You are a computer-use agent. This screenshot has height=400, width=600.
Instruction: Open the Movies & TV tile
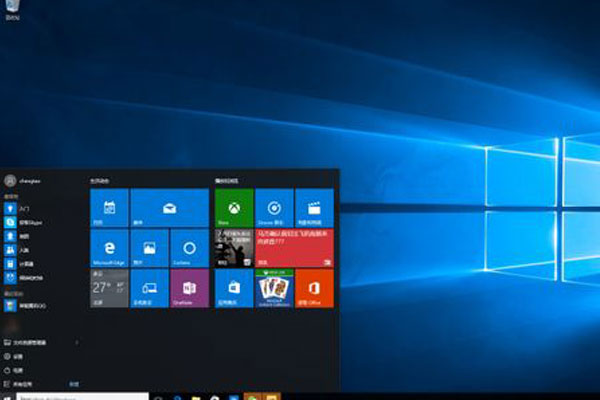pyautogui.click(x=314, y=208)
